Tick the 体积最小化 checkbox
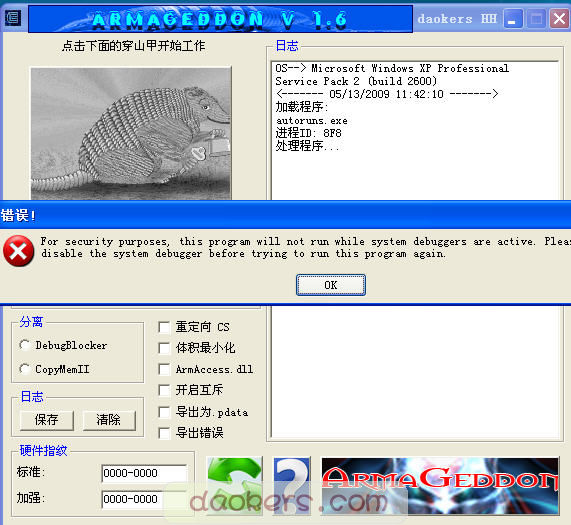571x525 pixels. click(x=164, y=348)
